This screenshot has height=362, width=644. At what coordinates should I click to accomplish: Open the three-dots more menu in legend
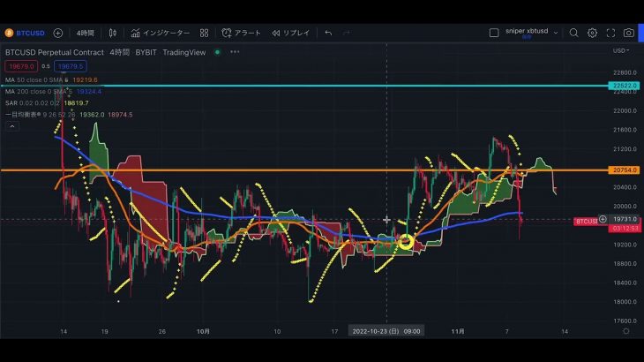235,52
